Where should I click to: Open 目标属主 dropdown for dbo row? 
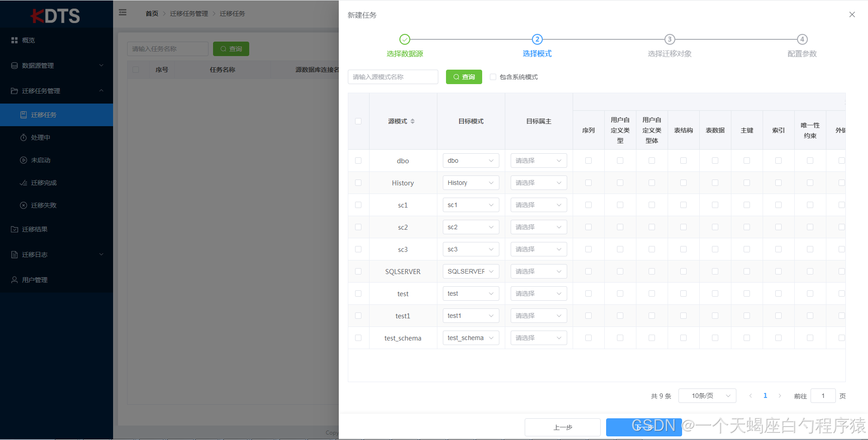click(539, 161)
